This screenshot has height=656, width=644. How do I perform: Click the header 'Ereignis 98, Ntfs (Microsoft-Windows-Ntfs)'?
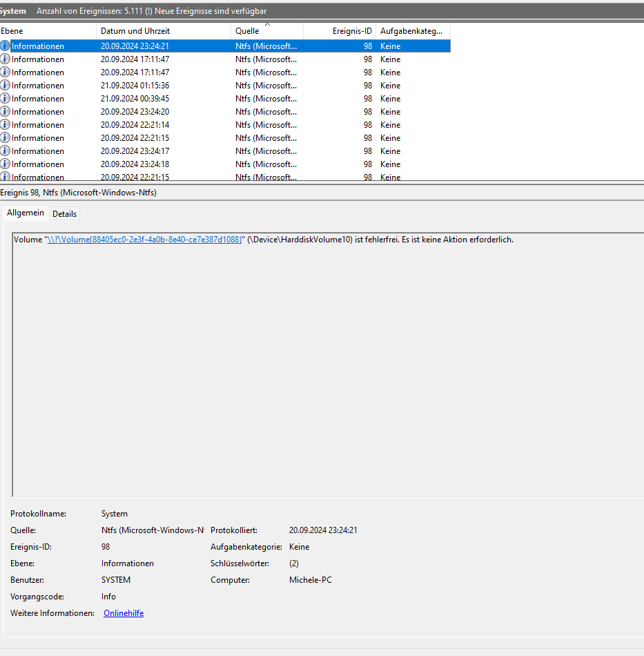pyautogui.click(x=79, y=193)
